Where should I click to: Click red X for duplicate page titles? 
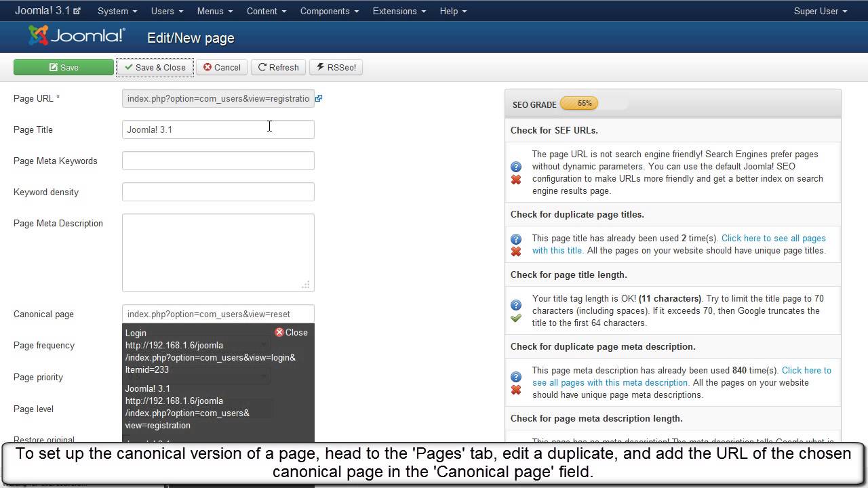[516, 251]
